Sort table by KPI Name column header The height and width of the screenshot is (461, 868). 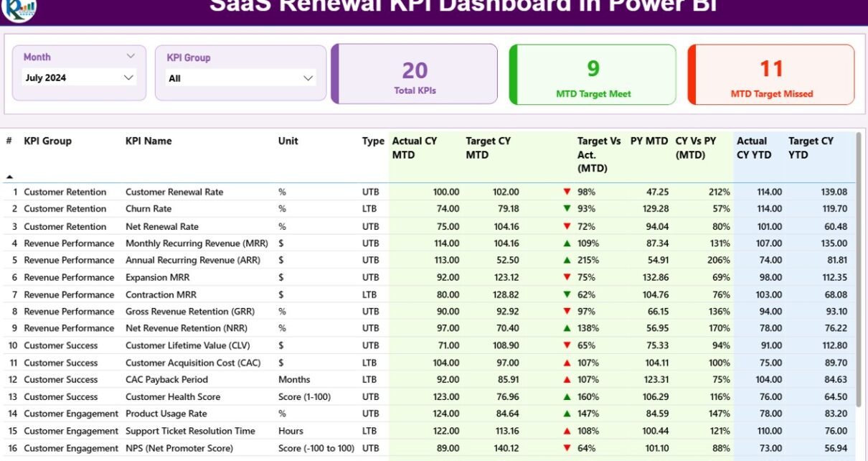click(x=148, y=141)
